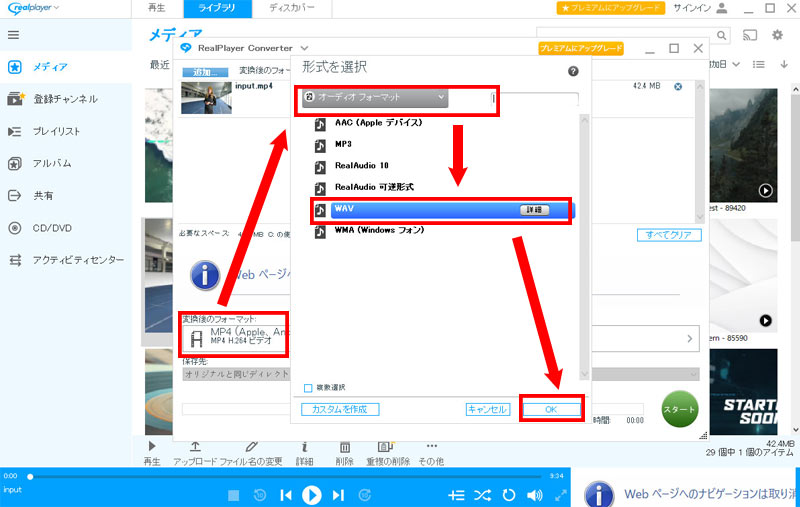Remove input.mp4 with the blue X
800x507 pixels.
coord(678,87)
